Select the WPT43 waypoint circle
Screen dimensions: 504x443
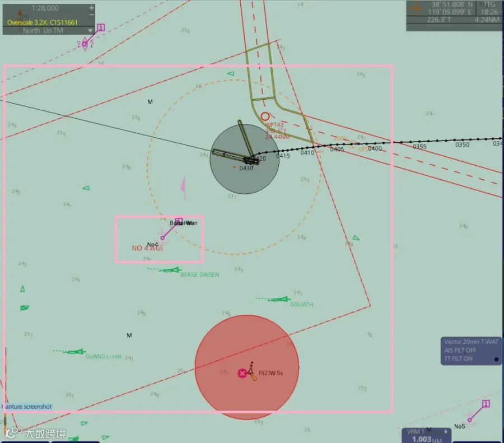tap(265, 116)
